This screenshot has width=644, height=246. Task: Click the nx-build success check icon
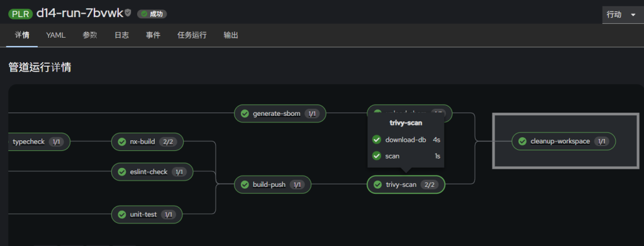point(122,142)
